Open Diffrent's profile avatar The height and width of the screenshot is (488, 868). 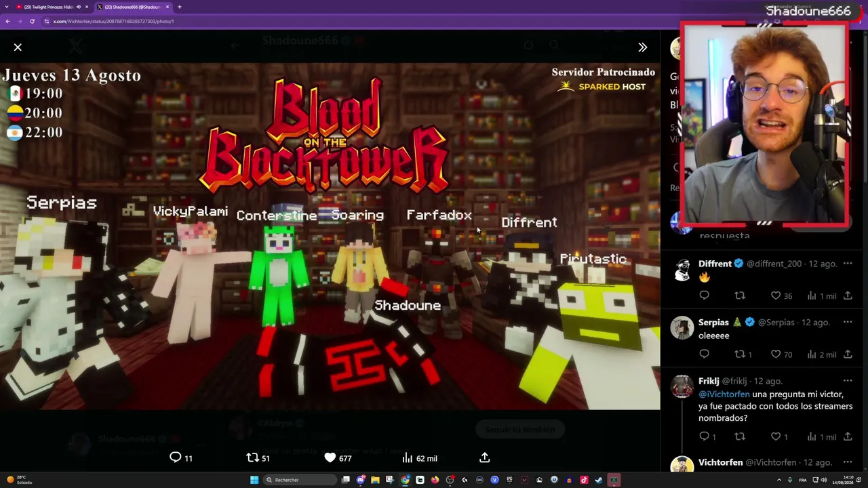click(x=682, y=270)
